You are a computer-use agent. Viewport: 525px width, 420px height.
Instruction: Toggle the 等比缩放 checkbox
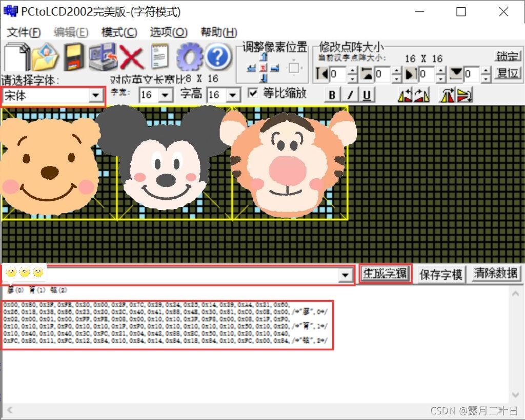coord(253,93)
